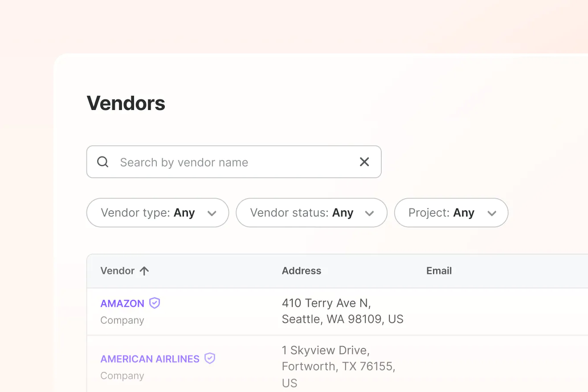Image resolution: width=588 pixels, height=392 pixels.
Task: Open the Vendor status filter dropdown
Action: point(311,213)
